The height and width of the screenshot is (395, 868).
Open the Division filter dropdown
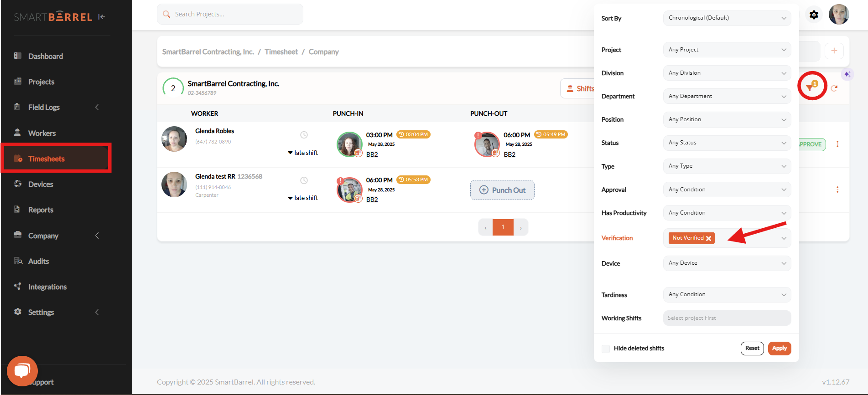tap(727, 73)
